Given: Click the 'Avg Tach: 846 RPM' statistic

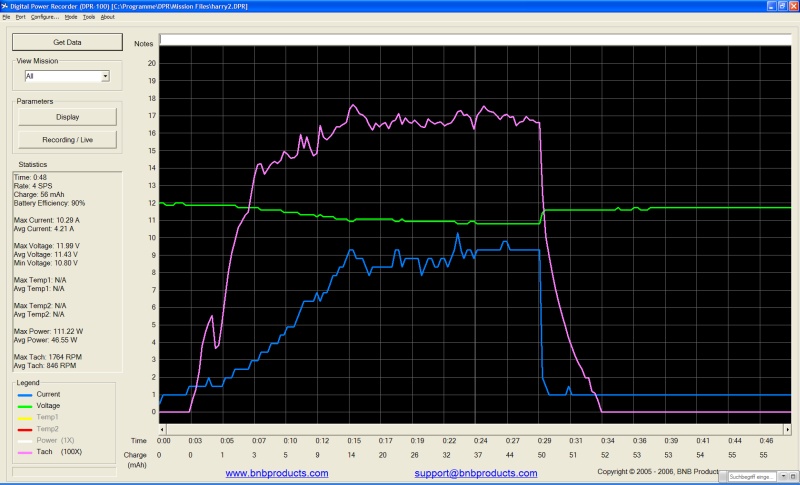Looking at the screenshot, I should pos(45,366).
